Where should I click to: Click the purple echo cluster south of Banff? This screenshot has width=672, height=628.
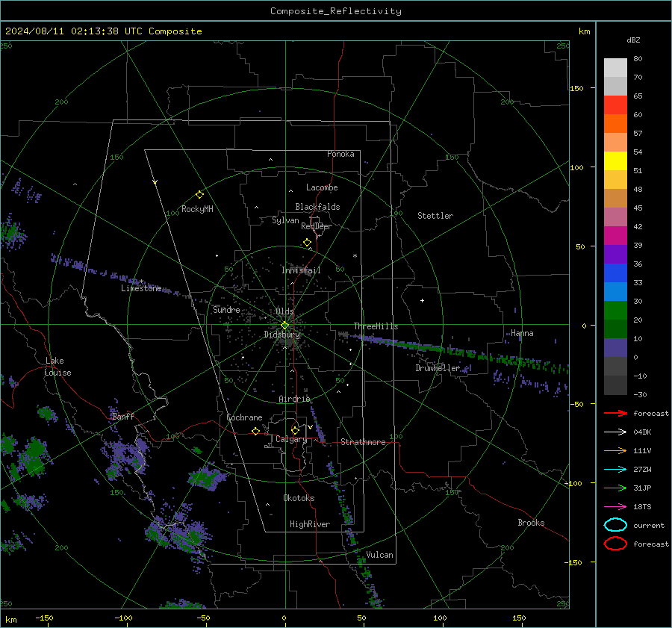(x=124, y=456)
